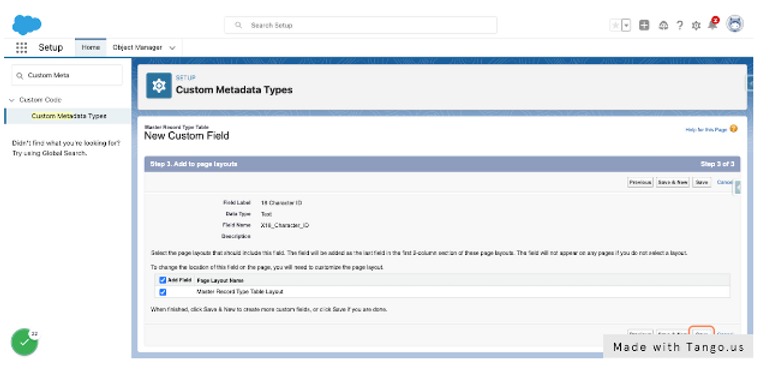Click the top Previous button
Screen dimensions: 766x377
(640, 182)
